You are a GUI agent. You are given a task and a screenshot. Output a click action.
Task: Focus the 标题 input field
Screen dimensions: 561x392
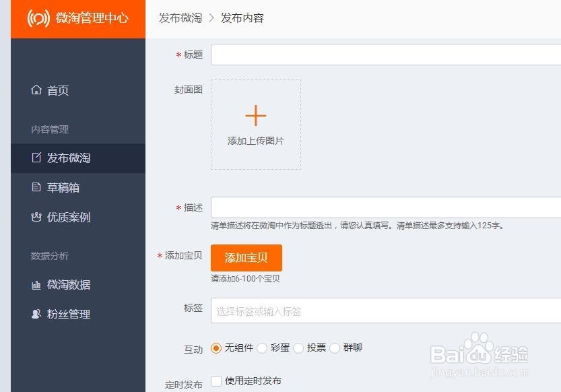coord(386,55)
